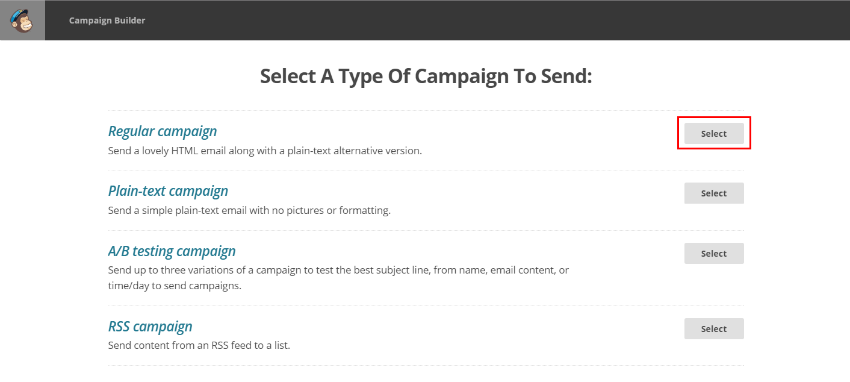This screenshot has width=850, height=382.
Task: Open the A/B testing campaign title link
Action: click(172, 251)
